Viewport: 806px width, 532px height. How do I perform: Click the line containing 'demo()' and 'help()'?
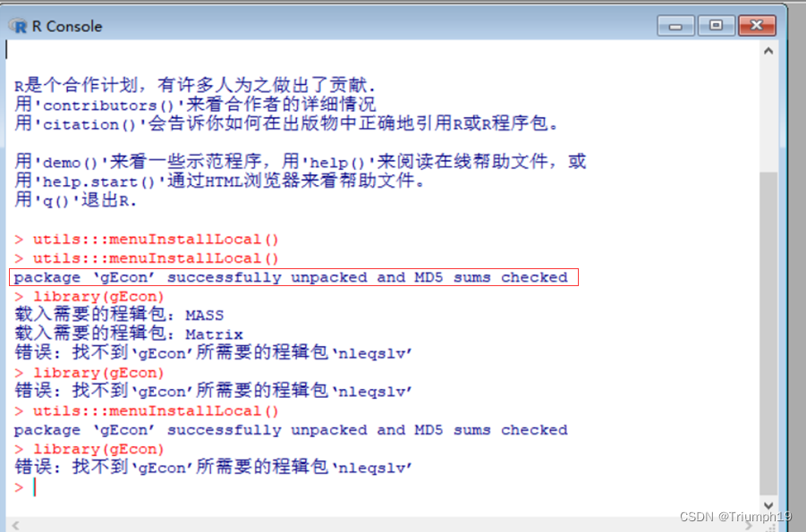[x=300, y=162]
